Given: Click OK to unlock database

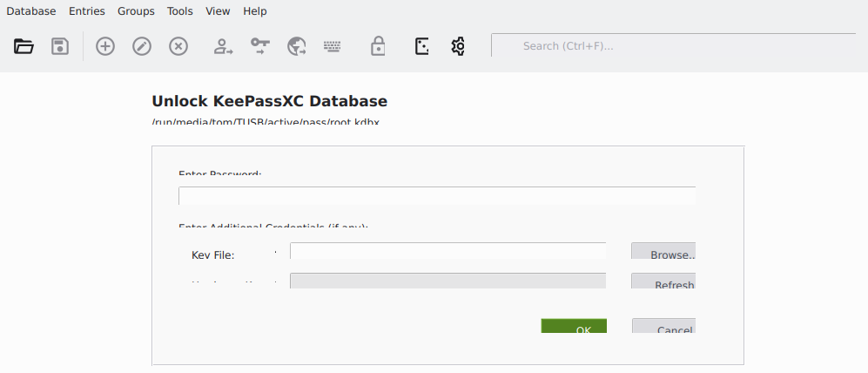Looking at the screenshot, I should 574,325.
